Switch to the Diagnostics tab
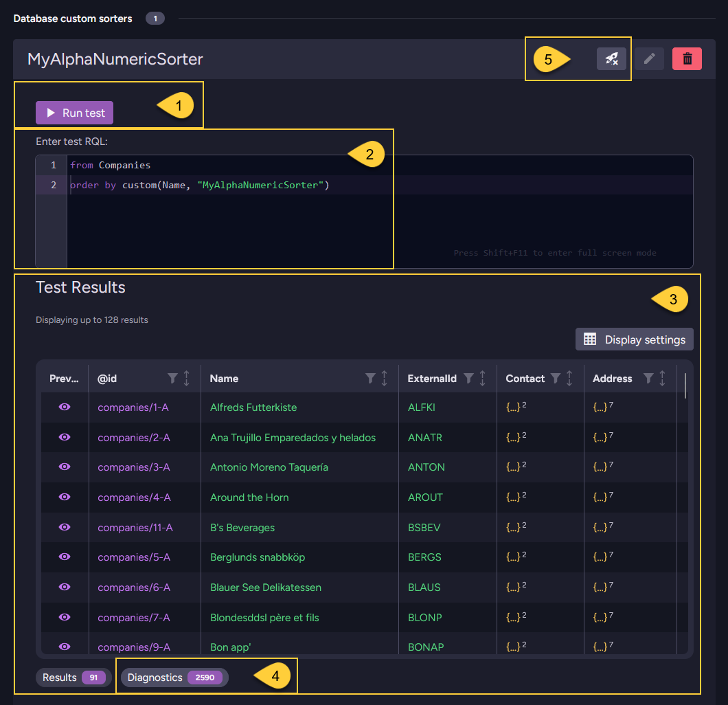The height and width of the screenshot is (705, 728). [x=174, y=678]
